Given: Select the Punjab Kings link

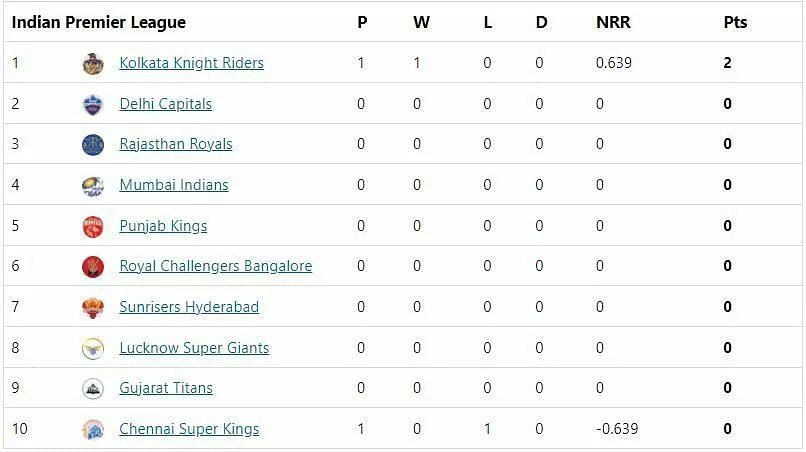Looking at the screenshot, I should click(x=163, y=226).
